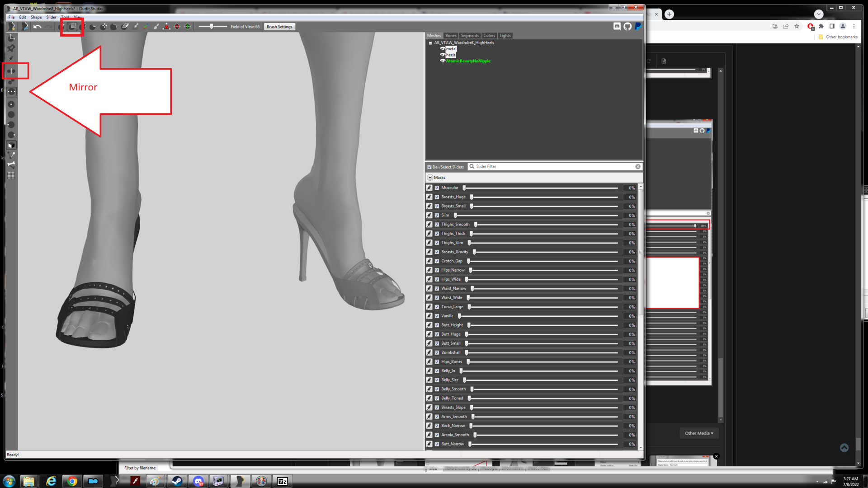Viewport: 868px width, 488px height.
Task: Click the edit pencil for Hips_Wide slider
Action: coord(429,279)
